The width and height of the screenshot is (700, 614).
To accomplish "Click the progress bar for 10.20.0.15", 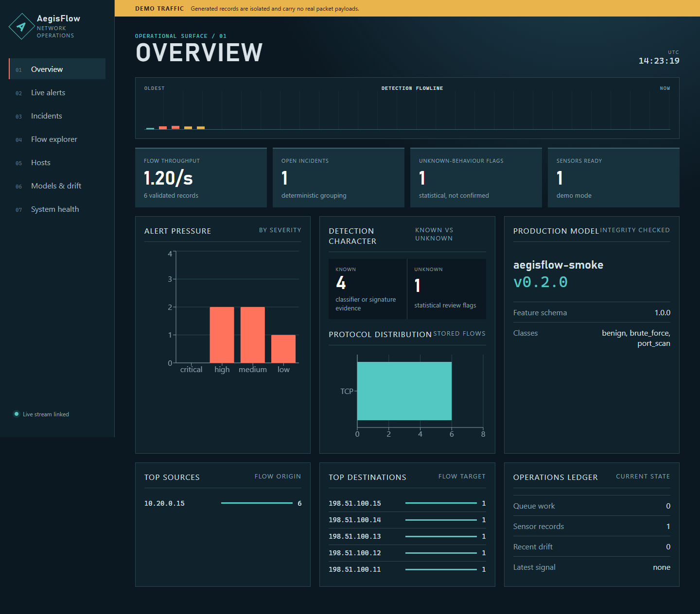I will coord(257,503).
